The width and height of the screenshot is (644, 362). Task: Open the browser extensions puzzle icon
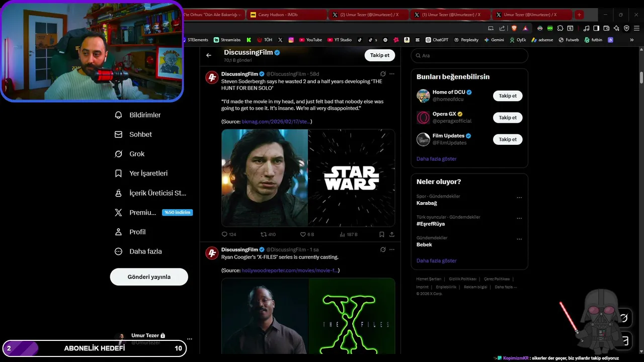560,28
